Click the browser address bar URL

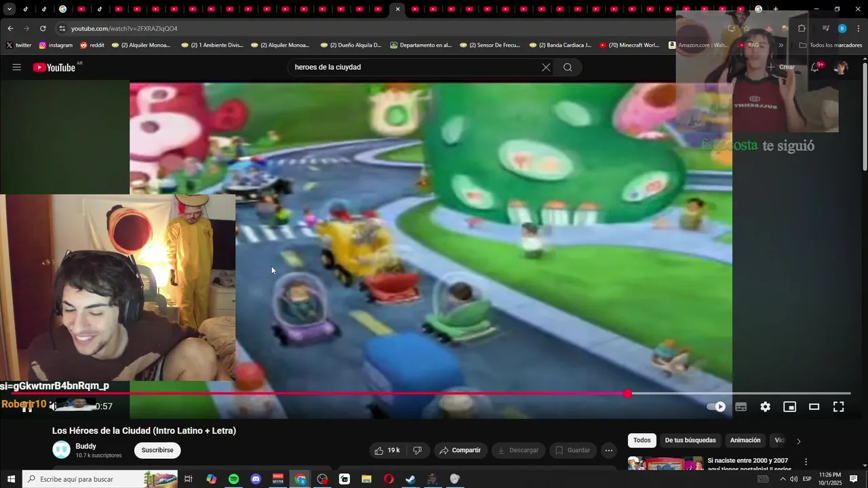[124, 28]
